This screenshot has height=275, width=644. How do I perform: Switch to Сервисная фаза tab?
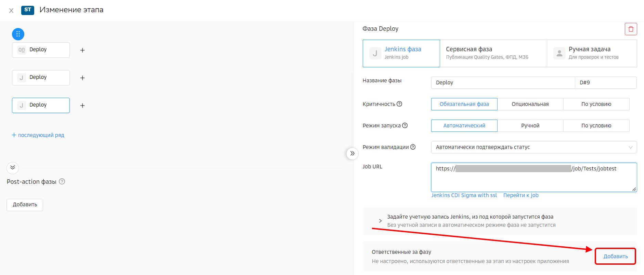tap(493, 53)
